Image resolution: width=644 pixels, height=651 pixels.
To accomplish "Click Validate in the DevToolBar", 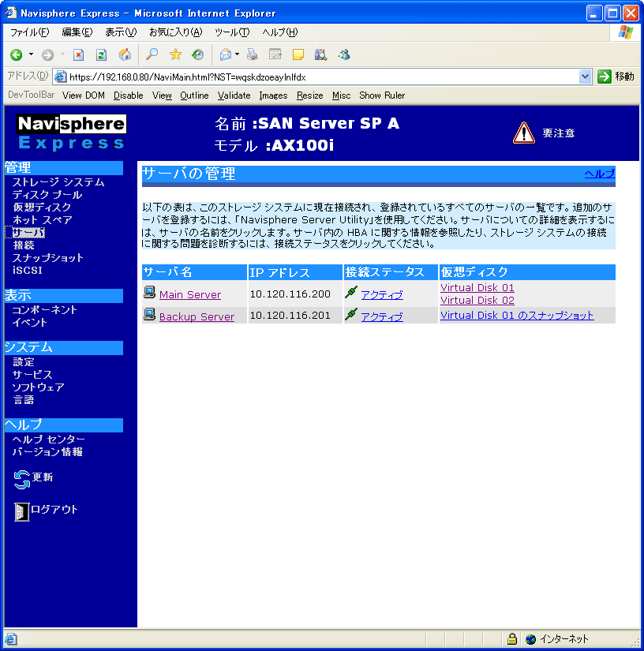I will pyautogui.click(x=234, y=95).
